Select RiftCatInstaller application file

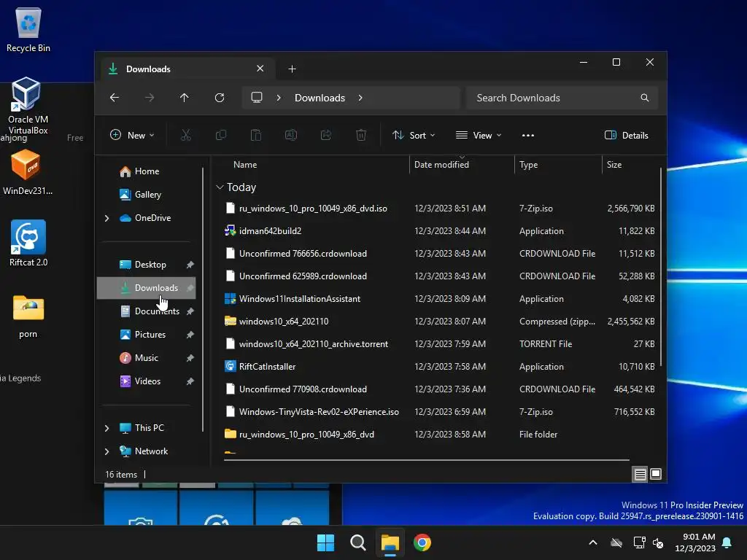(x=267, y=367)
